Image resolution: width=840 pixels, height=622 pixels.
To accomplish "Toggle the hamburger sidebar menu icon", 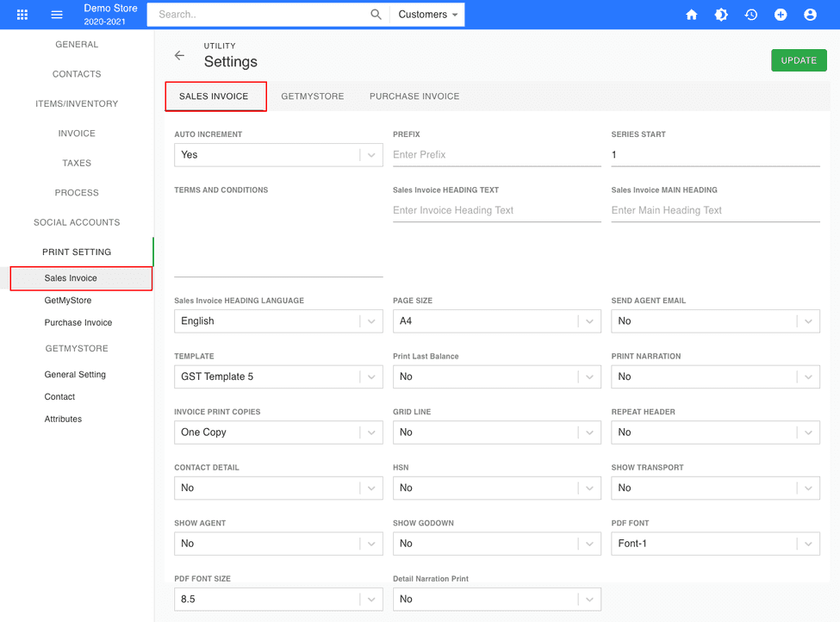I will (x=57, y=15).
